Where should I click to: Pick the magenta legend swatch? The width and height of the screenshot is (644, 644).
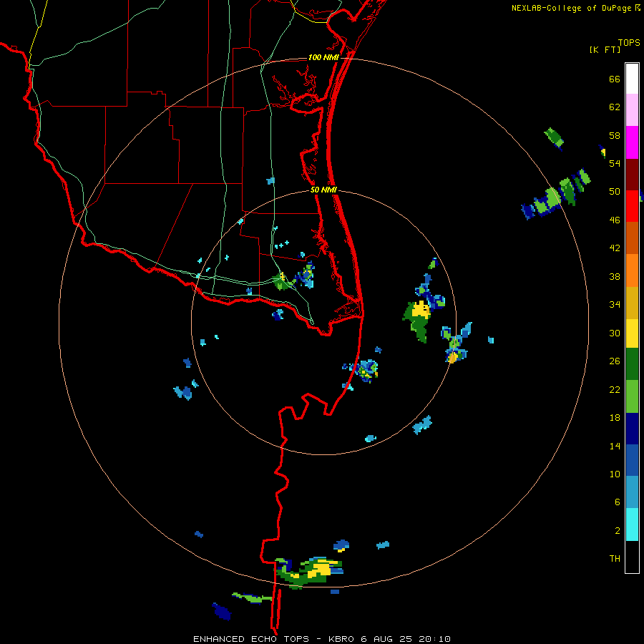[x=632, y=142]
